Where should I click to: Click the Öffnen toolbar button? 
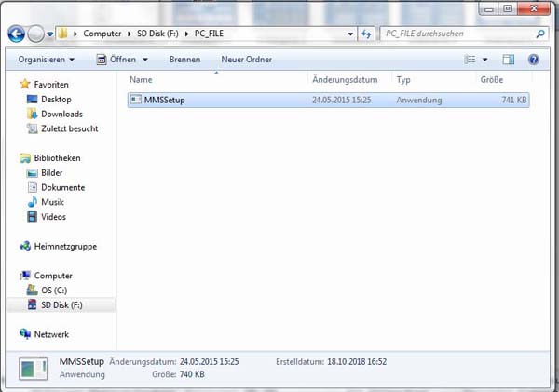coord(122,59)
